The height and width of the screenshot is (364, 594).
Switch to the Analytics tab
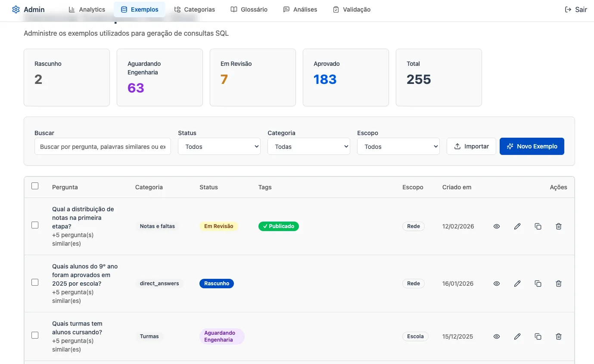pyautogui.click(x=87, y=9)
